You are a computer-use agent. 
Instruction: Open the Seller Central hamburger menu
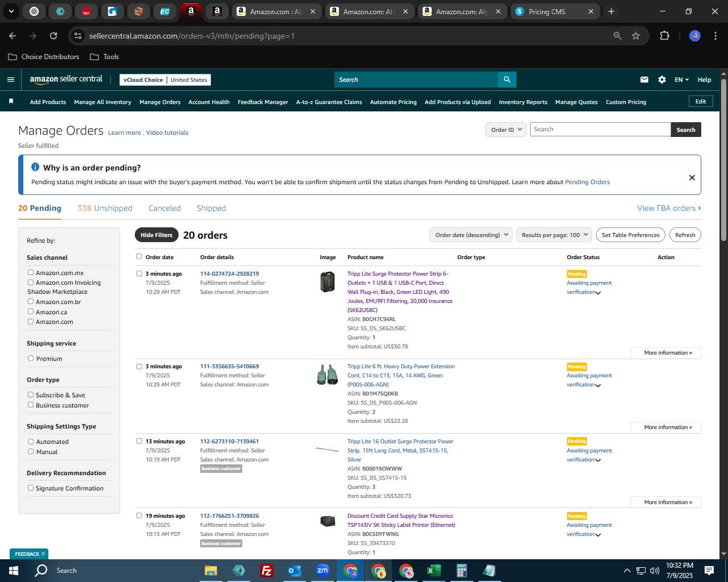click(11, 80)
